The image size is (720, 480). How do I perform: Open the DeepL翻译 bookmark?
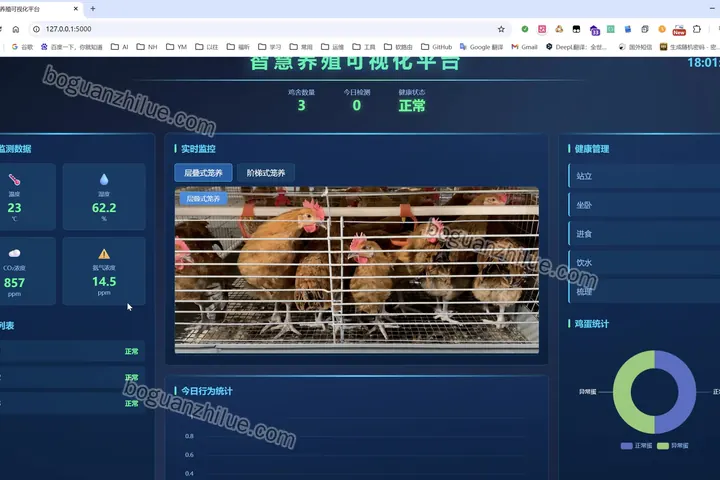pyautogui.click(x=576, y=47)
